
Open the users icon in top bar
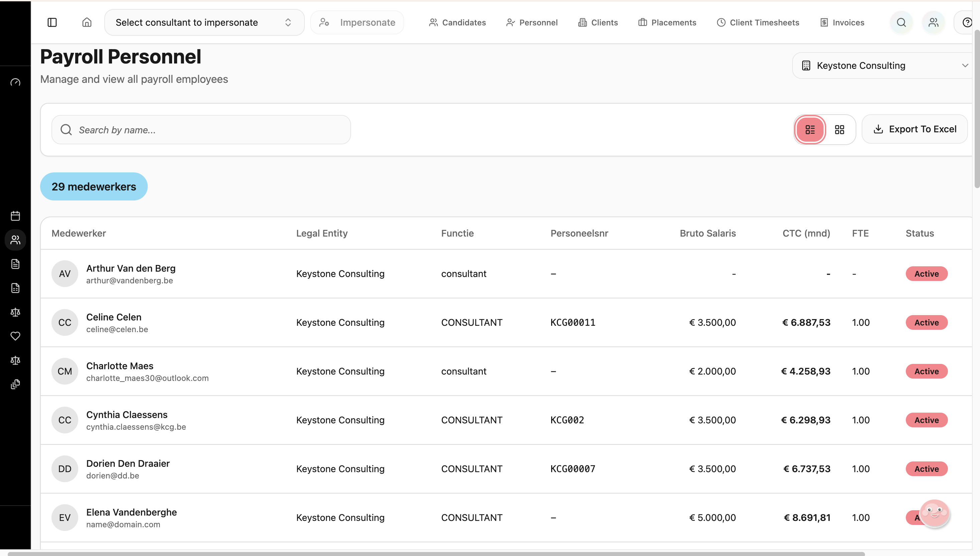[934, 22]
